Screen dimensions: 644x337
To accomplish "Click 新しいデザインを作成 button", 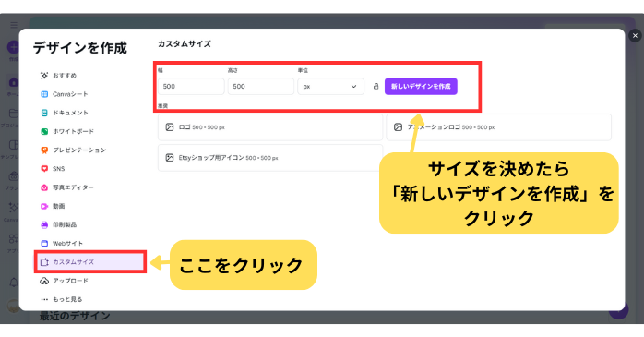I will point(421,86).
